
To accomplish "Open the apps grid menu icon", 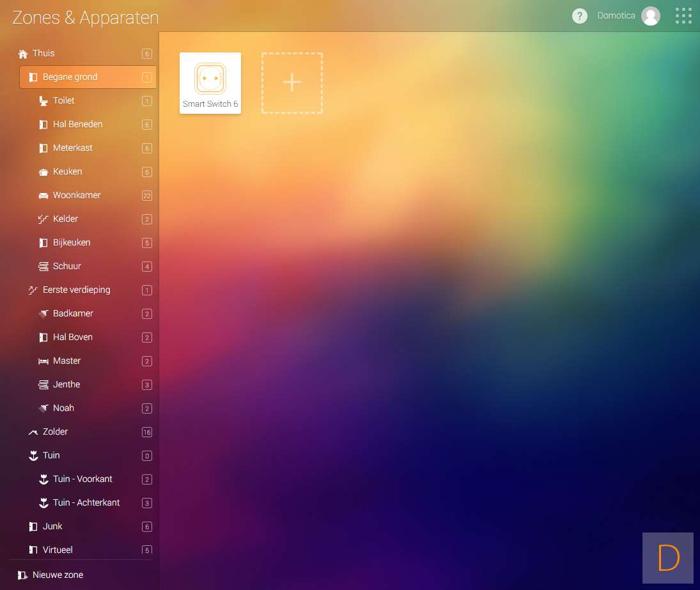I will click(x=683, y=15).
